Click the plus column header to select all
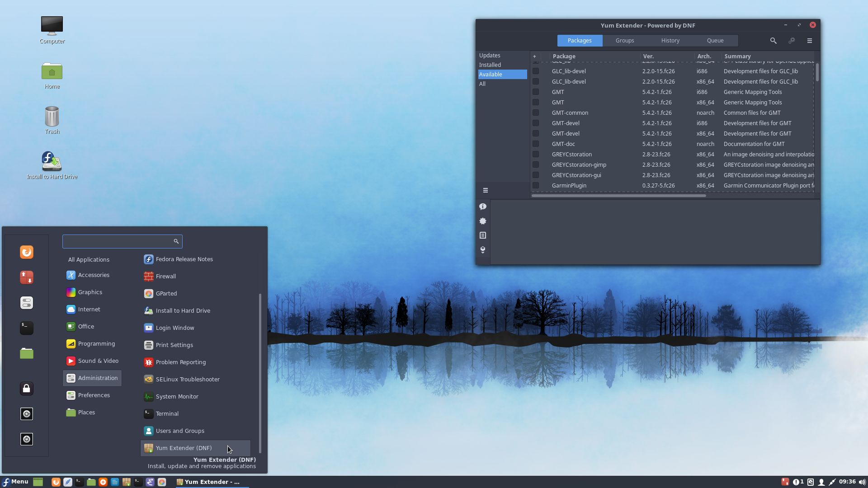Viewport: 868px width, 488px height. [535, 56]
